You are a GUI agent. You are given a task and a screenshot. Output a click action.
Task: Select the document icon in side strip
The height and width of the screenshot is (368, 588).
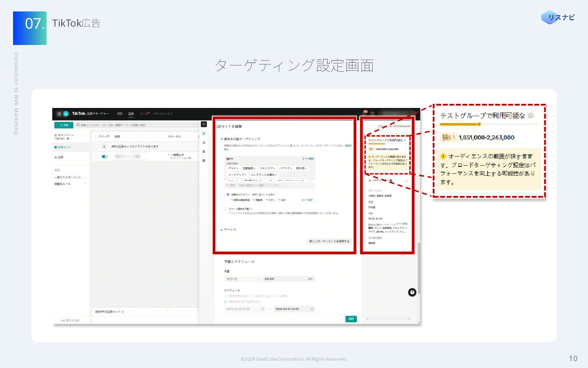point(204,151)
